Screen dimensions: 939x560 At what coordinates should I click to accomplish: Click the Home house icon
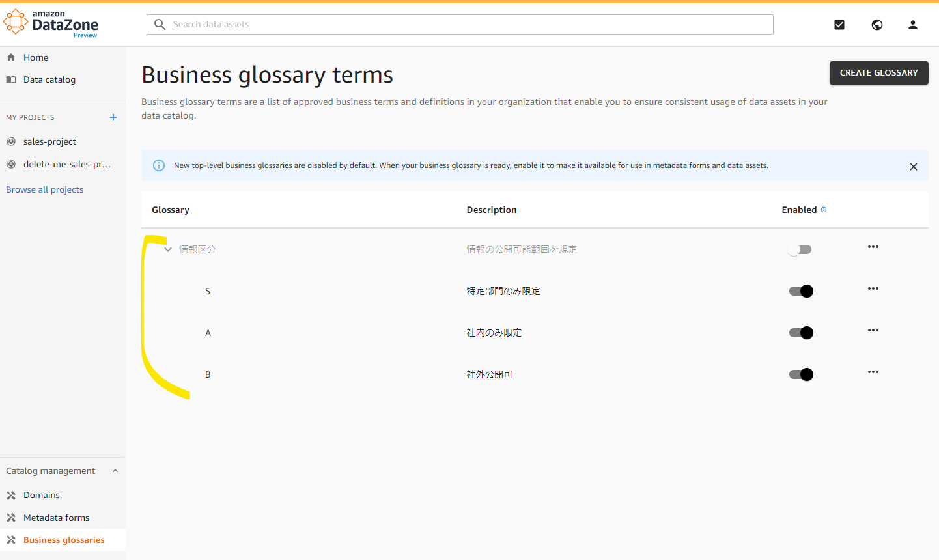click(11, 57)
